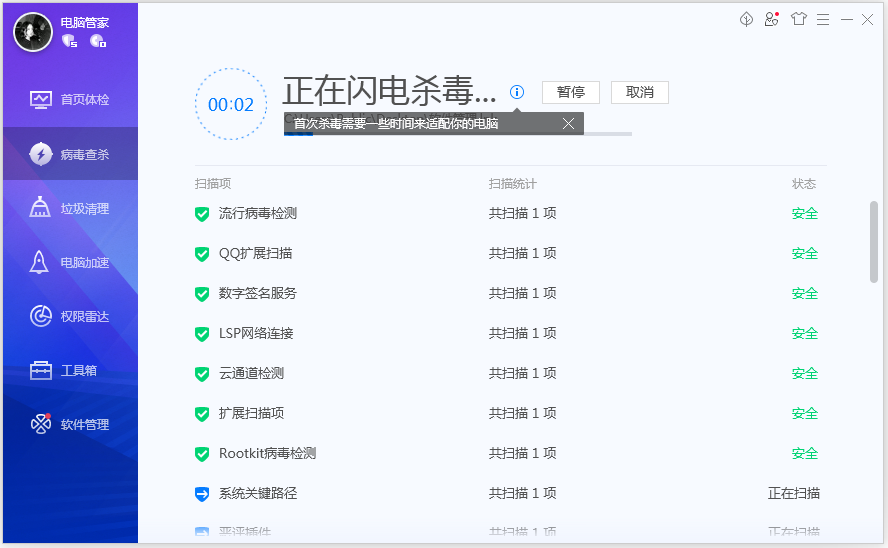Click the 状态 column header
The image size is (888, 548).
[x=804, y=183]
